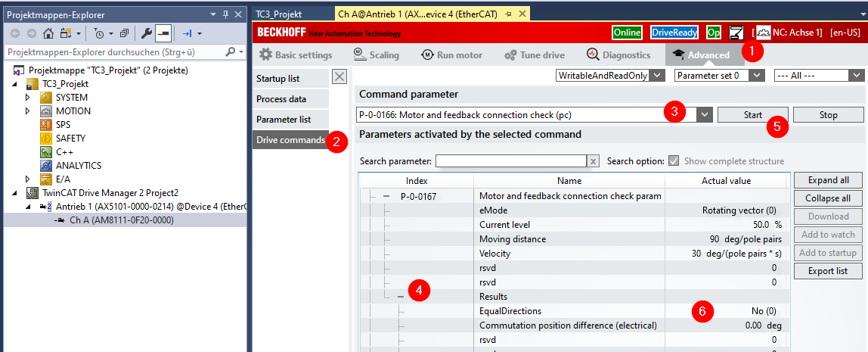Click the Export list button
The image size is (868, 352).
pyautogui.click(x=827, y=271)
